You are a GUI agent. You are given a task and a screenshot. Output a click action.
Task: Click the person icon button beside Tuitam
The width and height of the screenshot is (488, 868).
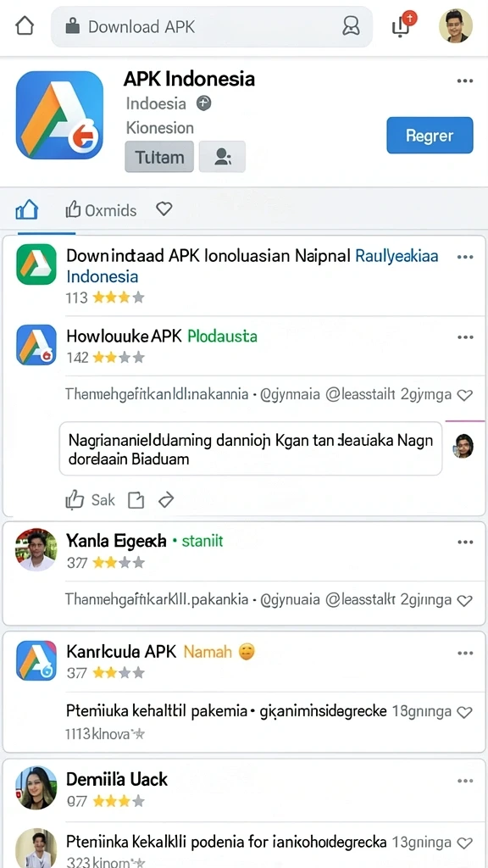(222, 157)
